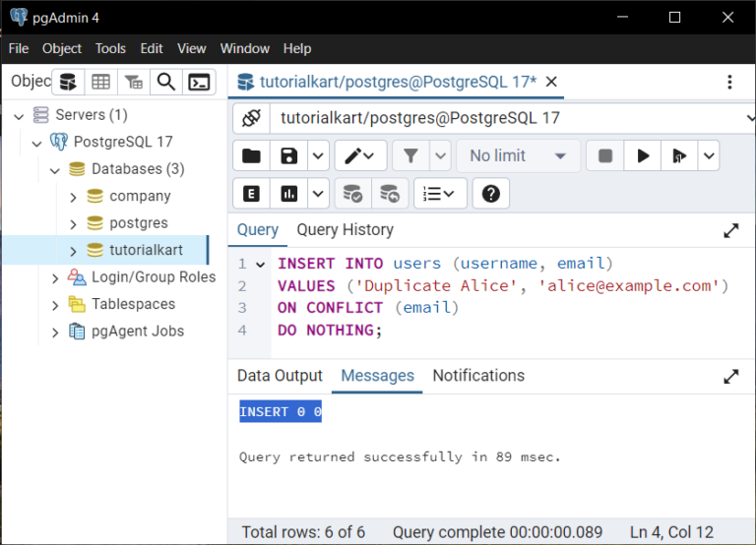
Task: Click the pgAdmin elephant logo
Action: click(19, 17)
